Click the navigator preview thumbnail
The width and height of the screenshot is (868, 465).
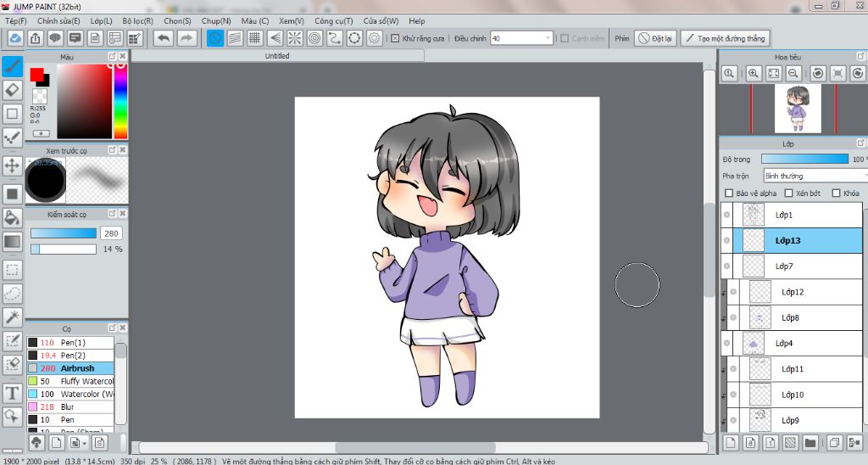(x=798, y=109)
